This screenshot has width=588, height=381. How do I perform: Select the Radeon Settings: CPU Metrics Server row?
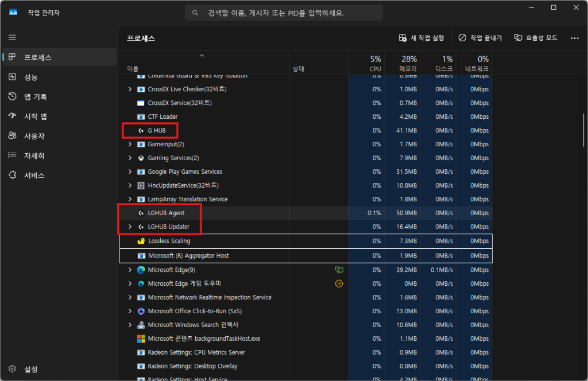(306, 352)
